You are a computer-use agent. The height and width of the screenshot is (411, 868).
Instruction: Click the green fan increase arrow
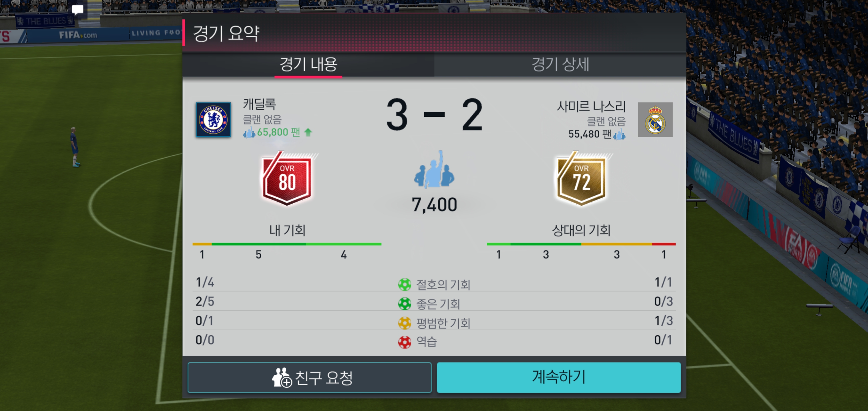(308, 132)
